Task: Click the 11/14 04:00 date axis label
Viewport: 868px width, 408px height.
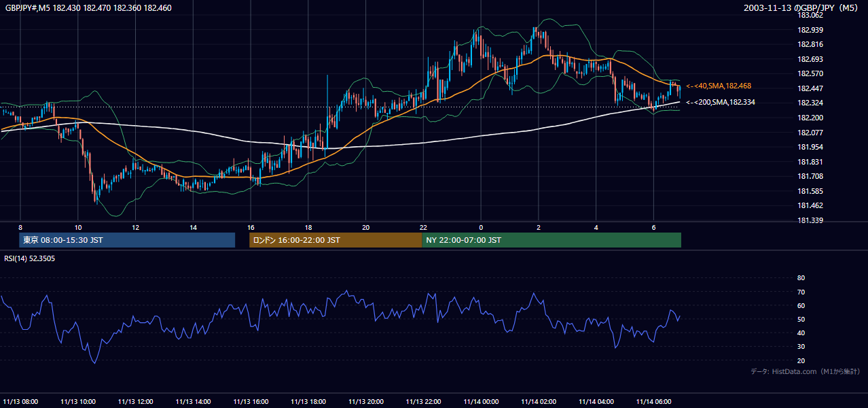Action: click(596, 401)
